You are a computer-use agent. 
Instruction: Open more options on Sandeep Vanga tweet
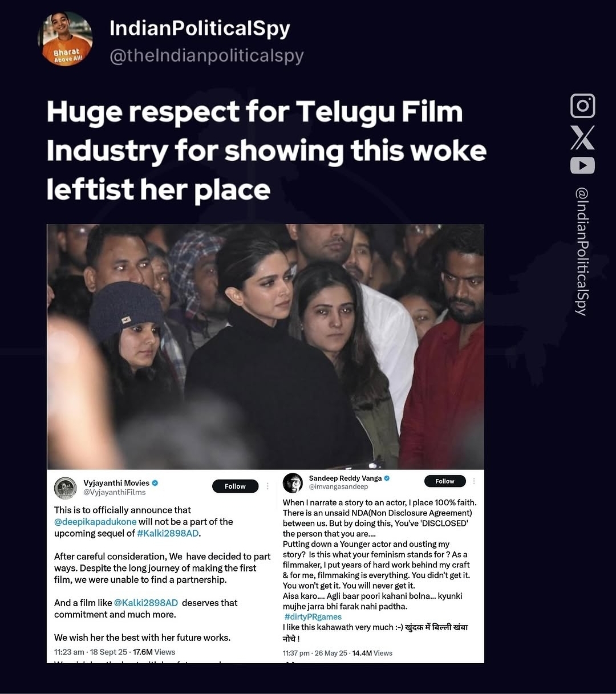(473, 481)
